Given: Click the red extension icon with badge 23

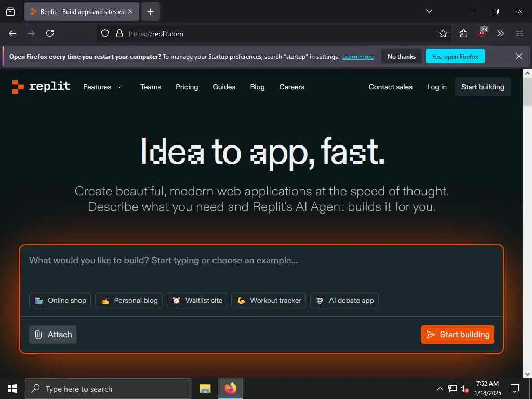Looking at the screenshot, I should click(483, 32).
